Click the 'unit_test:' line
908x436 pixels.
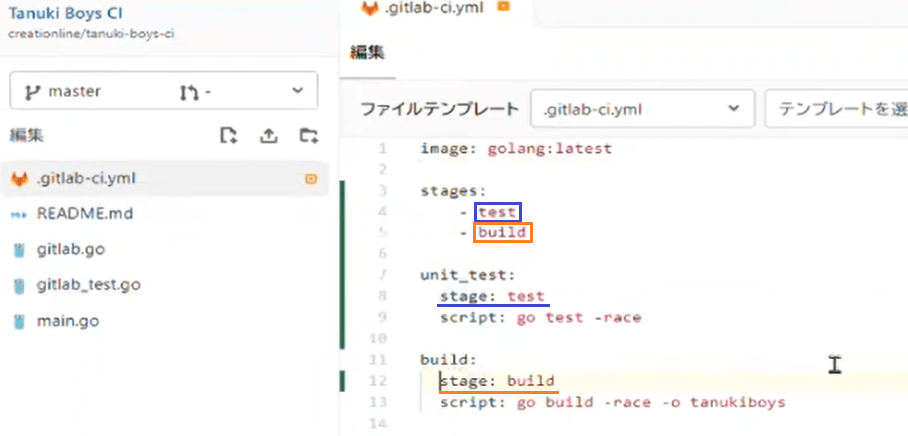468,276
